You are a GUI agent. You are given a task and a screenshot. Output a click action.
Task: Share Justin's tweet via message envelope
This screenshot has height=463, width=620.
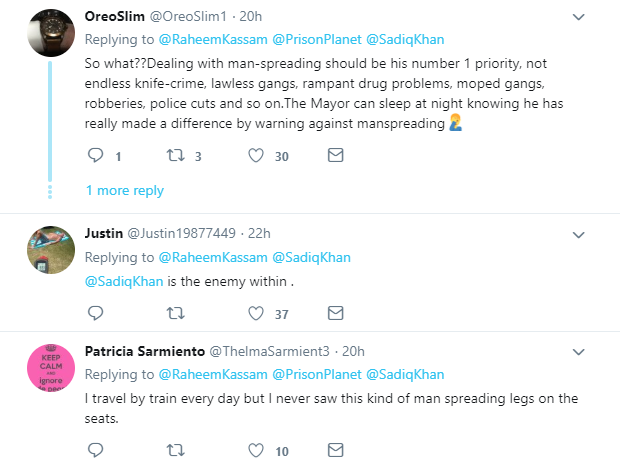tap(336, 313)
